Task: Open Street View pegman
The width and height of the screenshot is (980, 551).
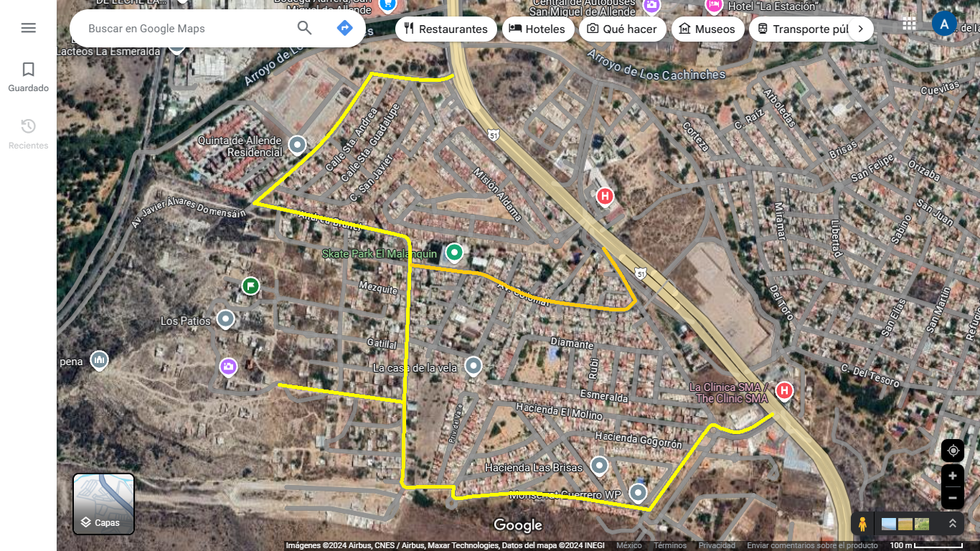Action: click(862, 524)
